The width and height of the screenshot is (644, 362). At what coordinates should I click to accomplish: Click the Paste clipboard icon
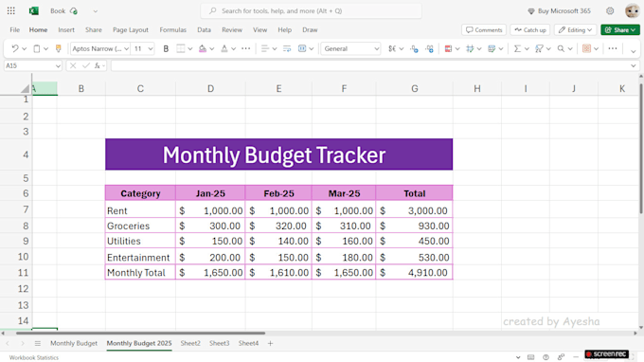[37, 48]
